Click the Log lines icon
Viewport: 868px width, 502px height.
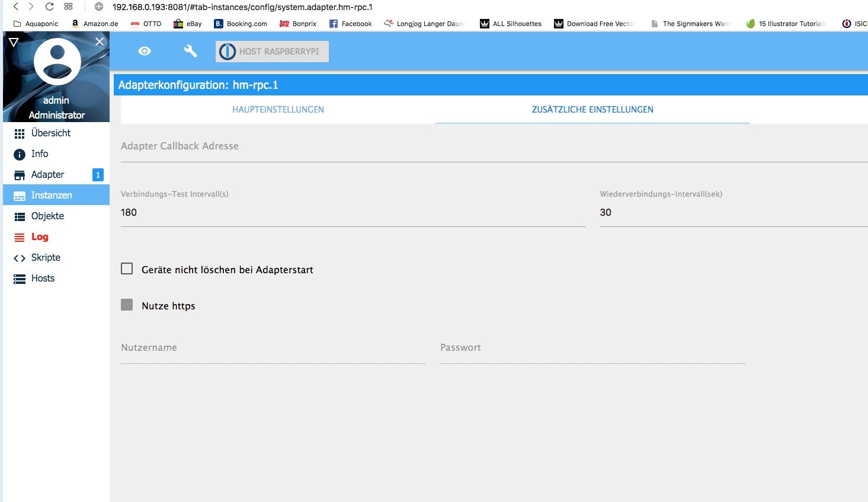pos(20,237)
